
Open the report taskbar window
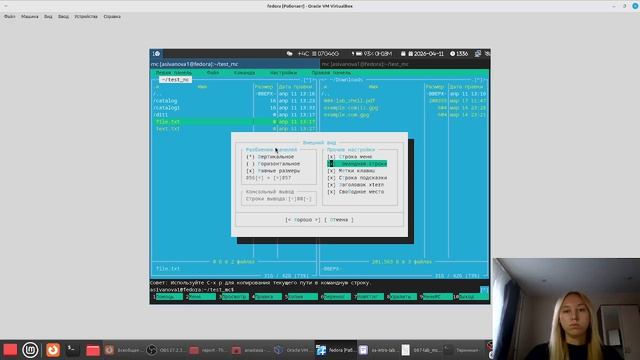209,350
